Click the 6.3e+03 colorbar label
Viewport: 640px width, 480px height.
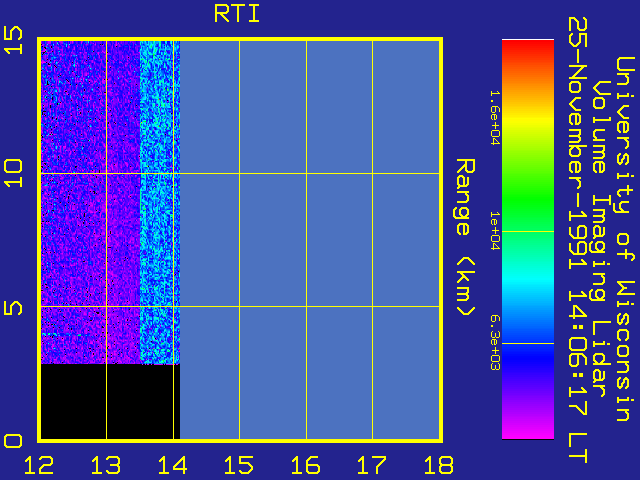point(495,343)
